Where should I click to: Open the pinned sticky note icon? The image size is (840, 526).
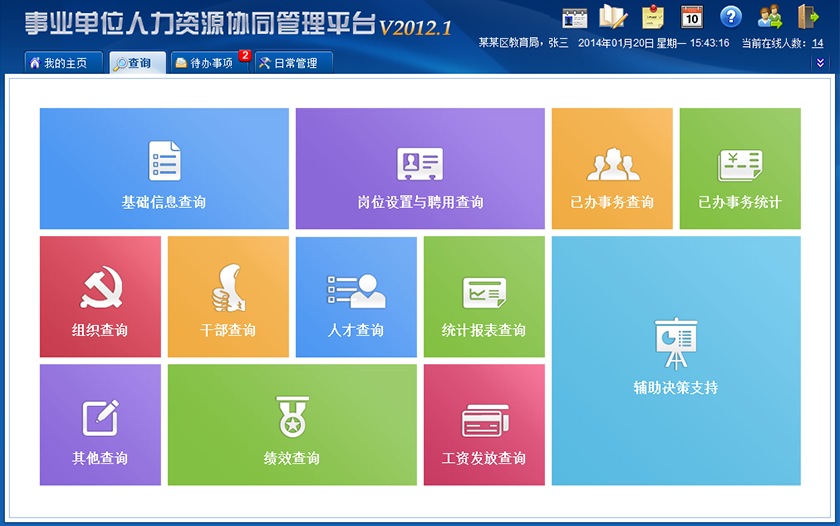[652, 16]
